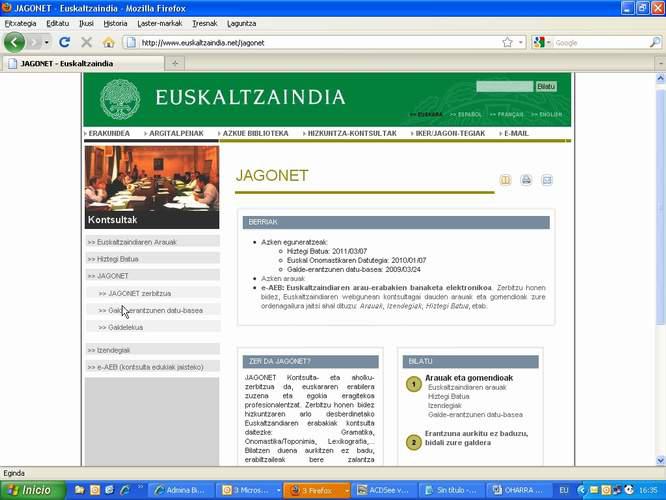This screenshot has height=500, width=666.
Task: Open the ERAKUNDEA navigation item
Action: [x=109, y=133]
